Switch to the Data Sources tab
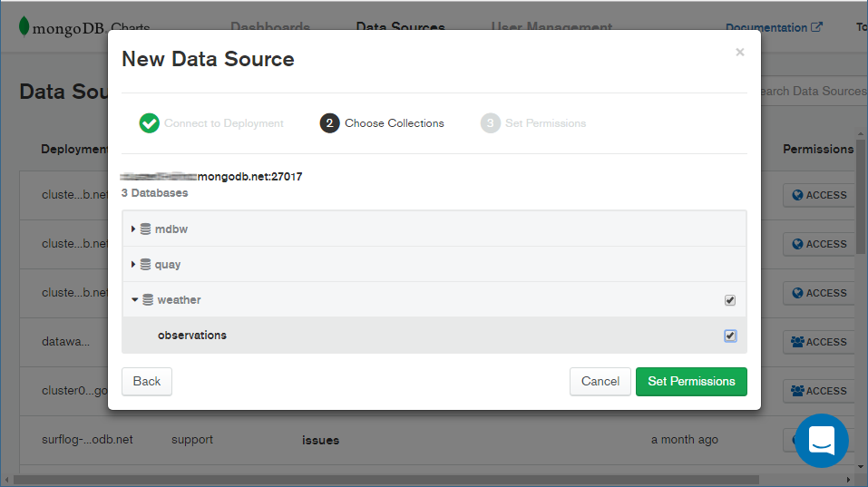This screenshot has height=487, width=868. coord(400,27)
